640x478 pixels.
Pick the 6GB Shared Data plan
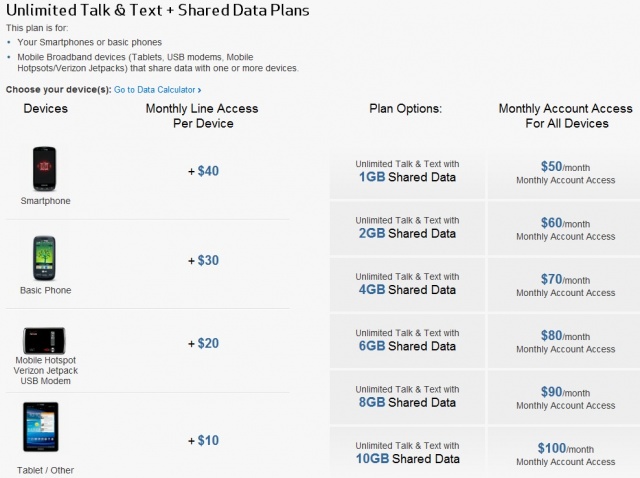click(407, 339)
